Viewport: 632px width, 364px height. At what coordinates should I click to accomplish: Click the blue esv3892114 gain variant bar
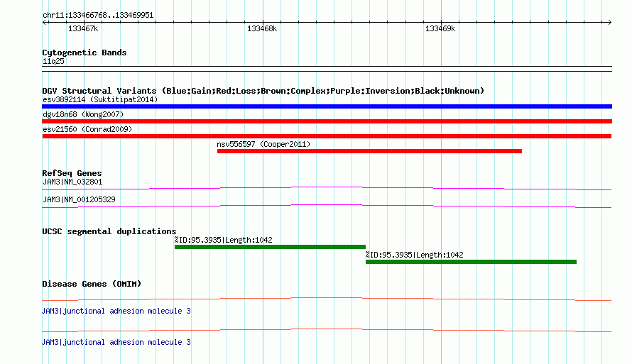point(327,106)
